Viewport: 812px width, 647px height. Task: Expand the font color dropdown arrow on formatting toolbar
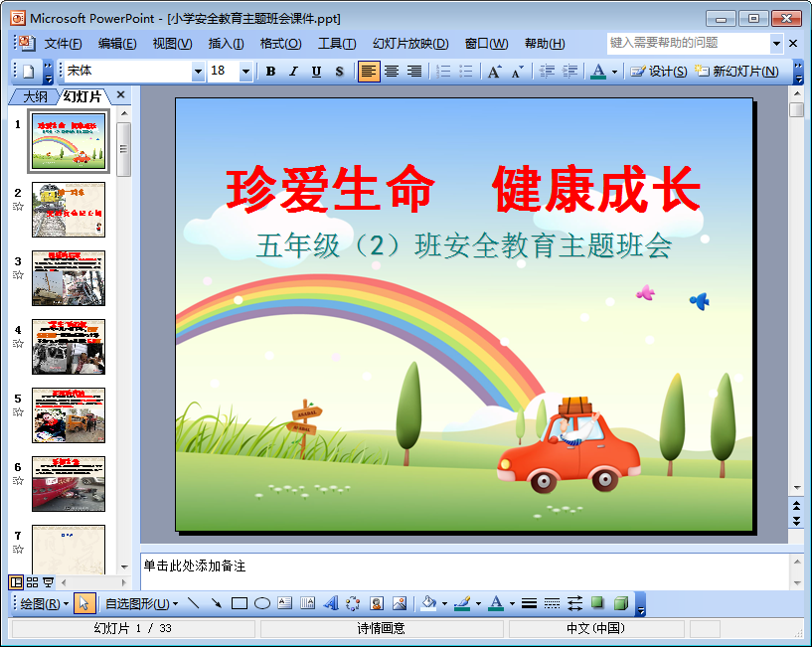point(614,72)
